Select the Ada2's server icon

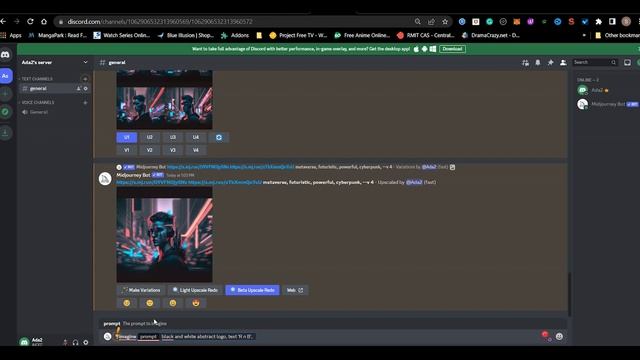tap(5, 76)
